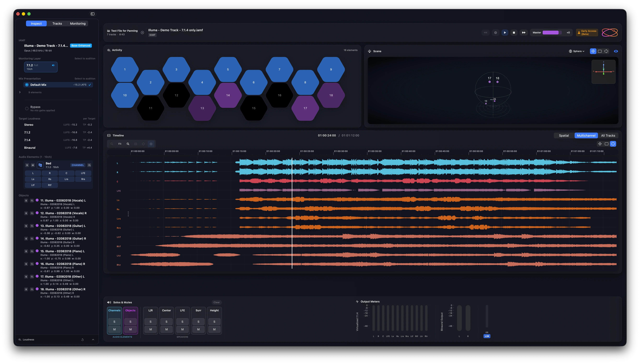Solo object 13. Guitar L
Viewport: 640px width, 364px height.
pos(26,226)
